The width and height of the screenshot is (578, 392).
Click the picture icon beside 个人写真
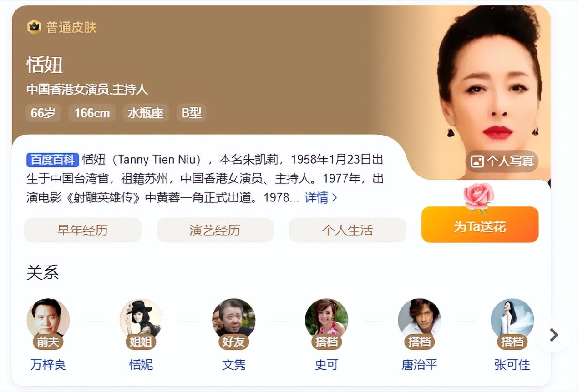[x=477, y=161]
